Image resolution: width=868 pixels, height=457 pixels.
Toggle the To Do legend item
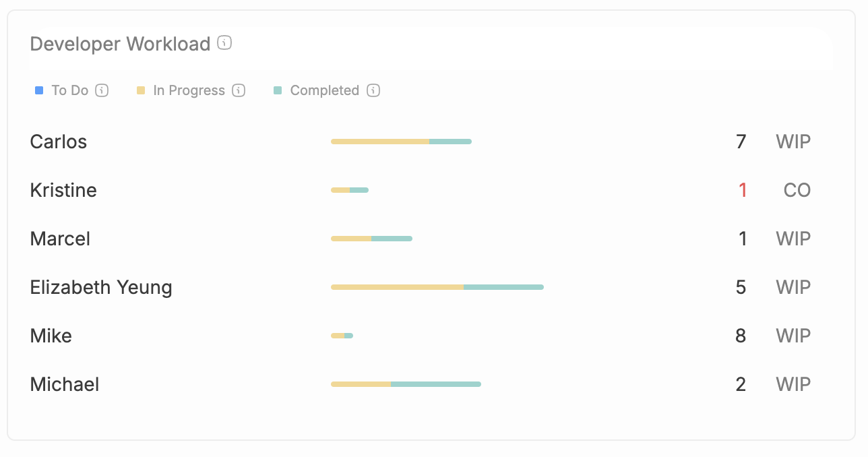tap(69, 90)
